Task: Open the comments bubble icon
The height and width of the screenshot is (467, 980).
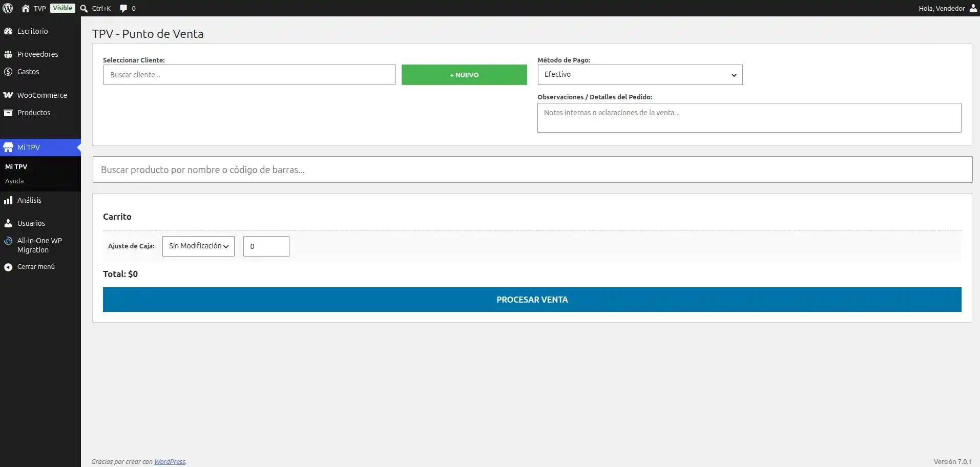Action: point(123,8)
